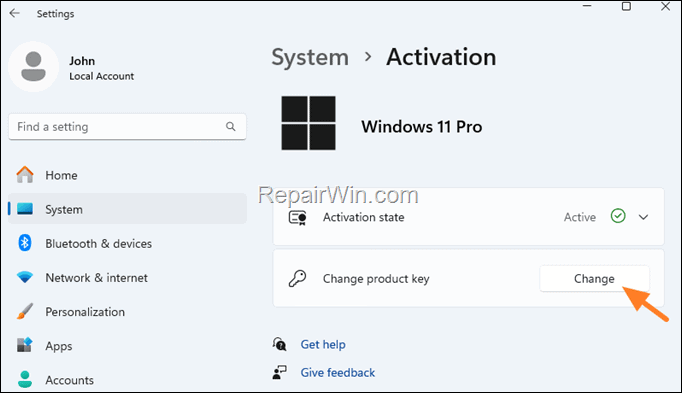Expand the Activation state chevron

click(x=643, y=217)
